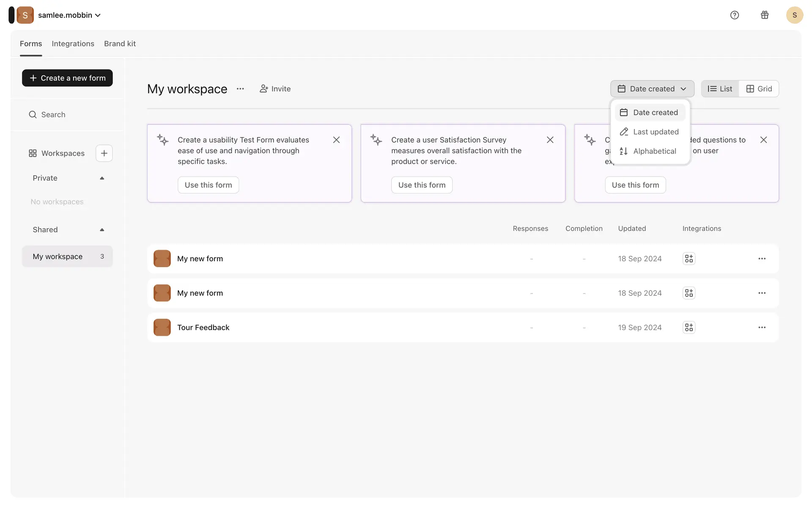
Task: Click the Search field in sidebar
Action: pyautogui.click(x=53, y=115)
